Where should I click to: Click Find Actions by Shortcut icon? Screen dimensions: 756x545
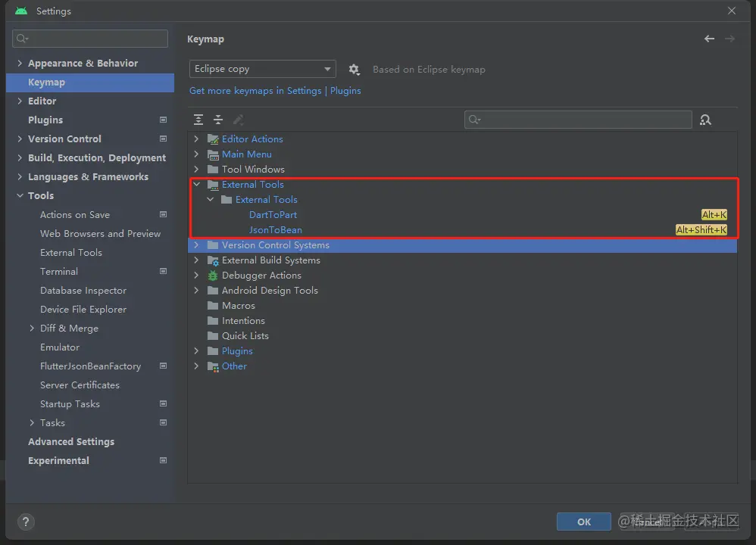tap(705, 120)
